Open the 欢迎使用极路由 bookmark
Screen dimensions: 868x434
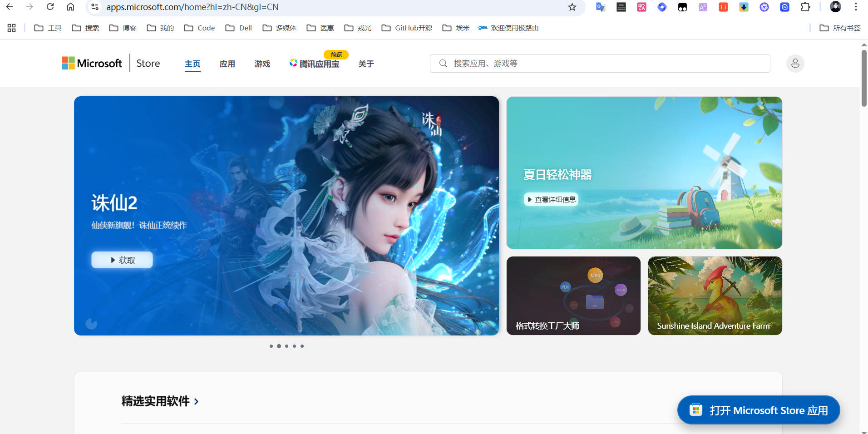pyautogui.click(x=508, y=28)
